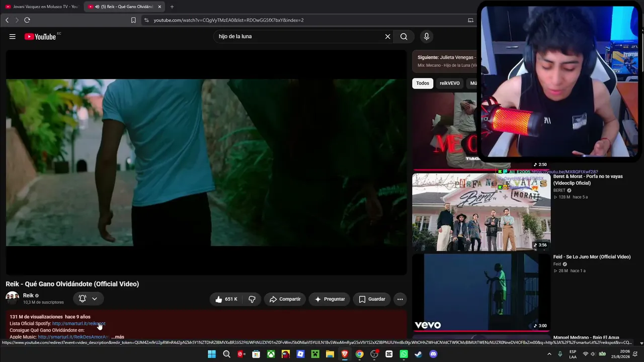Open the site information icon beside the URL
The width and height of the screenshot is (644, 362).
(146, 20)
